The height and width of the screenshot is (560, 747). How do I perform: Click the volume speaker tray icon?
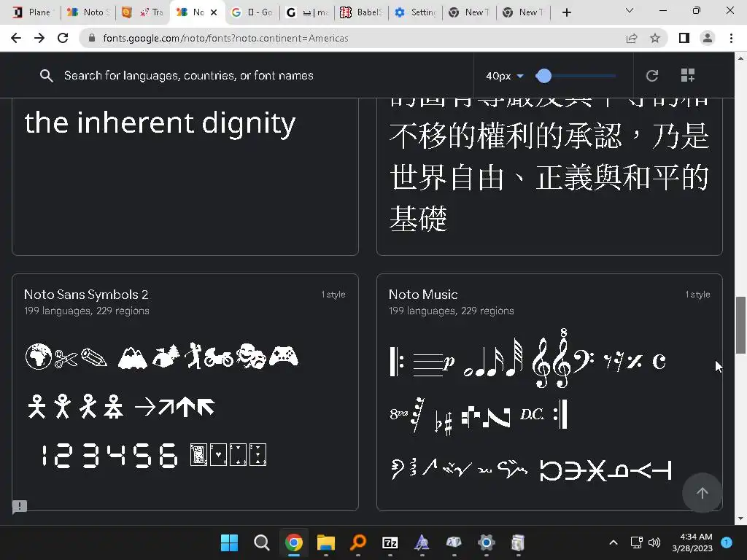pos(654,542)
